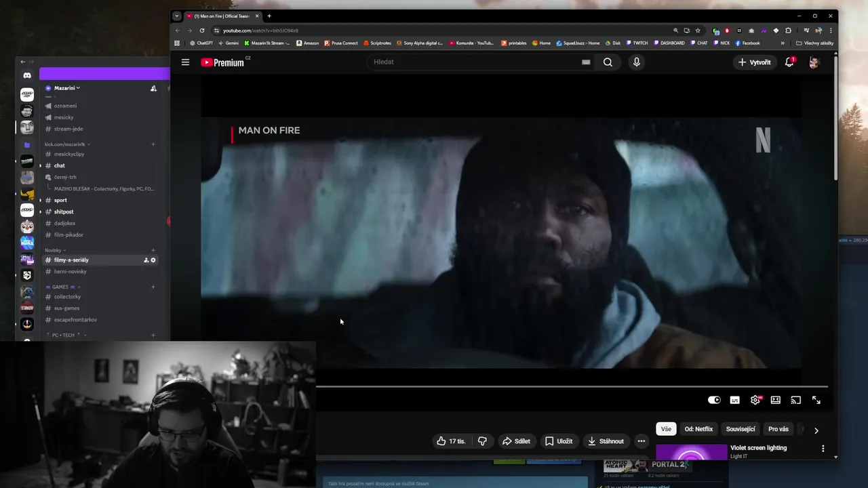
Task: Like the video showing 17 tis.
Action: 451,441
